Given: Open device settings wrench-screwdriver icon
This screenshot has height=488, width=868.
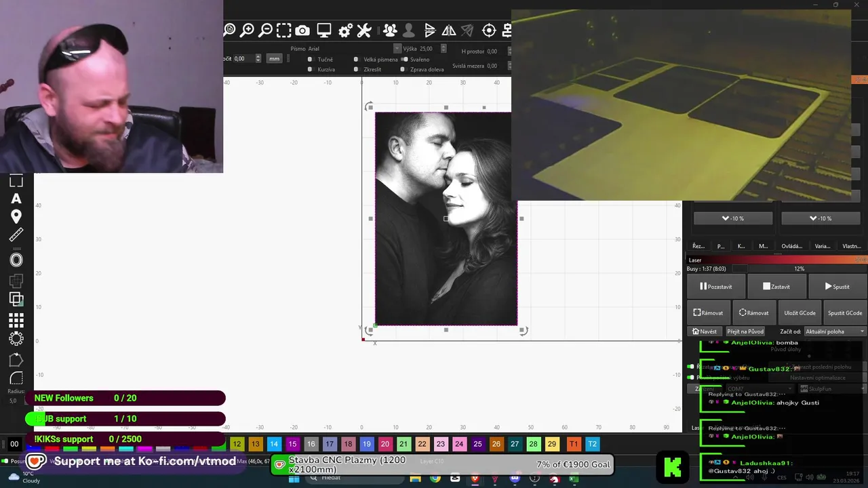Looking at the screenshot, I should 364,30.
